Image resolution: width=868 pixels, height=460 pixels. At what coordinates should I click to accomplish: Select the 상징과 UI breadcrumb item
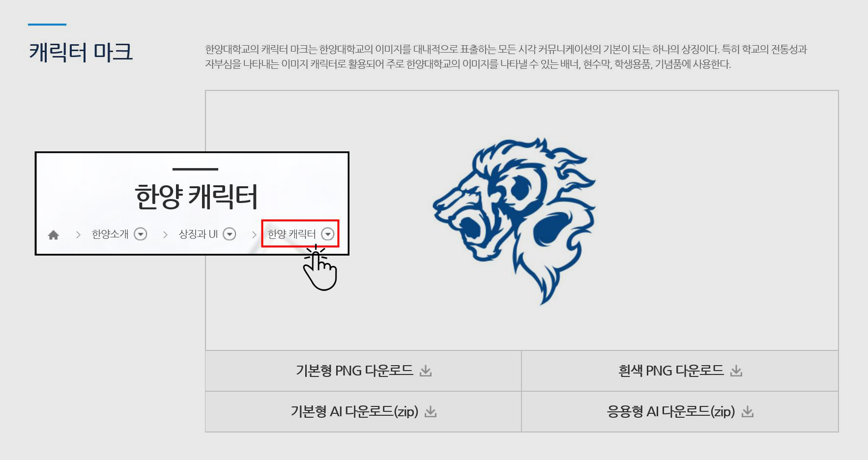(x=198, y=234)
